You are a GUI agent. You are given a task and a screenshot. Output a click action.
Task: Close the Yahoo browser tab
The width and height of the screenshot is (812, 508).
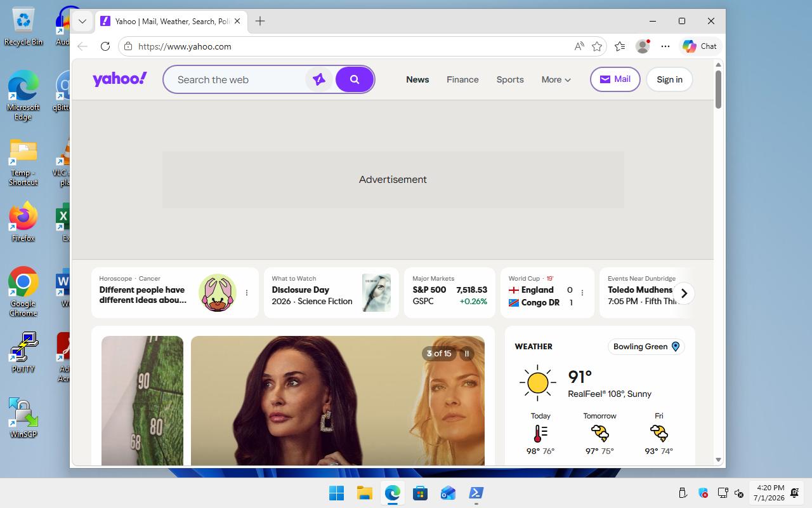(x=237, y=21)
